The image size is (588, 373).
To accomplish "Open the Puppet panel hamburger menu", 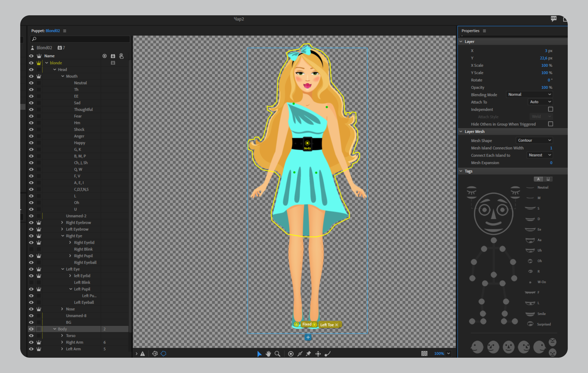I will pyautogui.click(x=65, y=31).
